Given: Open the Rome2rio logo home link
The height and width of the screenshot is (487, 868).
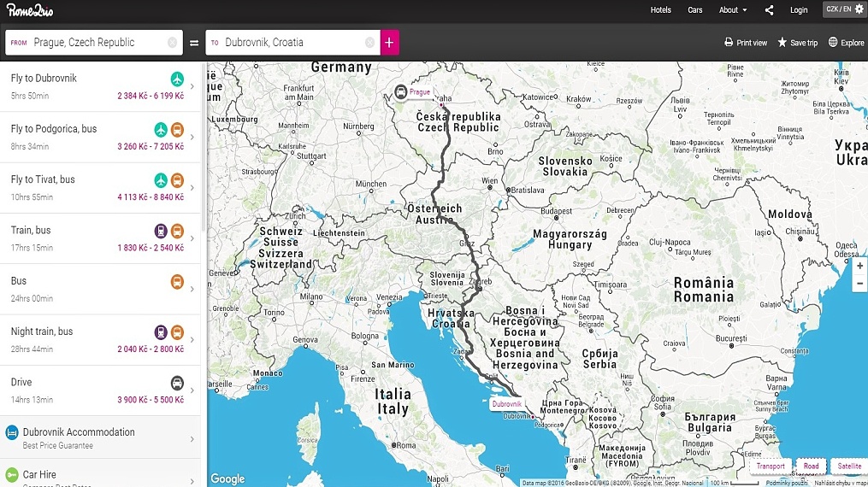Looking at the screenshot, I should (30, 10).
